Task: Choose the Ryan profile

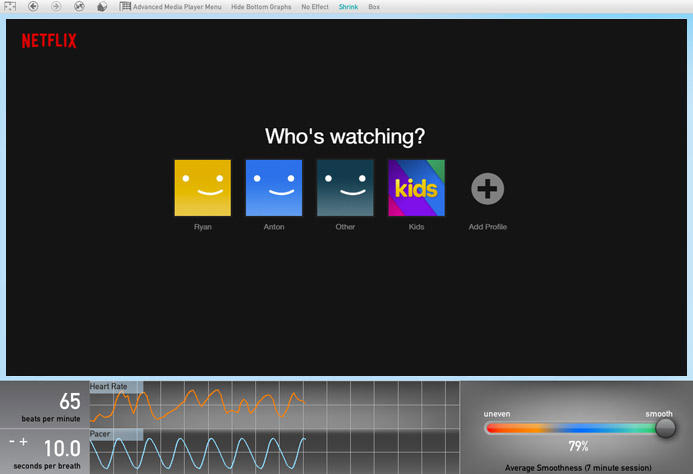Action: click(x=203, y=188)
